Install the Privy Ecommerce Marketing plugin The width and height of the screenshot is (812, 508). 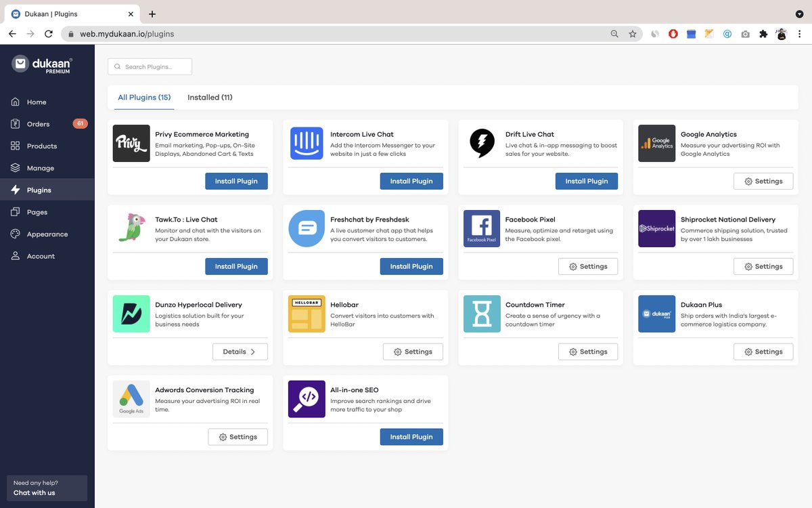[236, 181]
